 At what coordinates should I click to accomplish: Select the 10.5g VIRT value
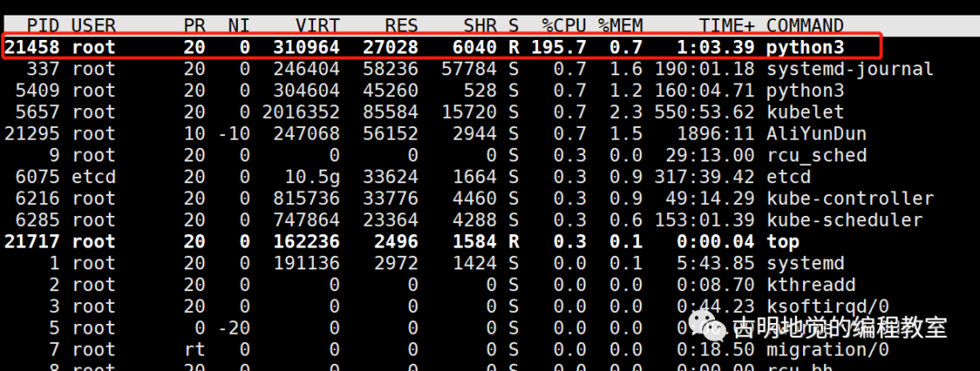[312, 177]
